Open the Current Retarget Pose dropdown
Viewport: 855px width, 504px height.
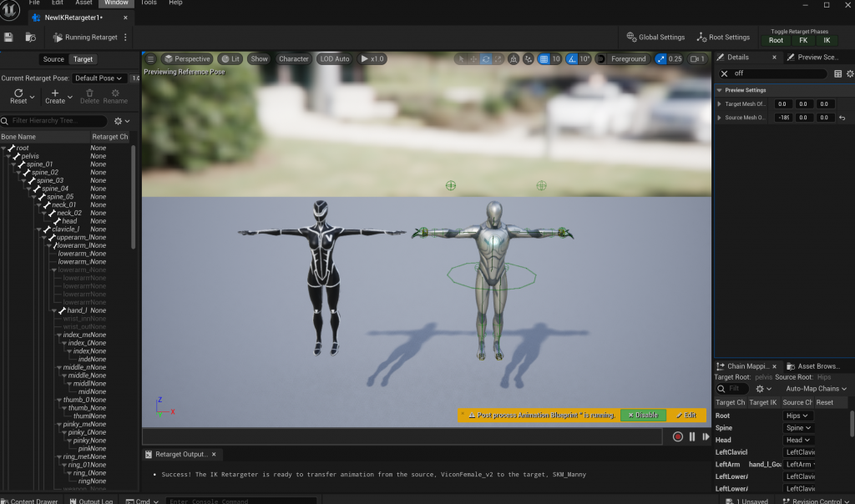(99, 78)
